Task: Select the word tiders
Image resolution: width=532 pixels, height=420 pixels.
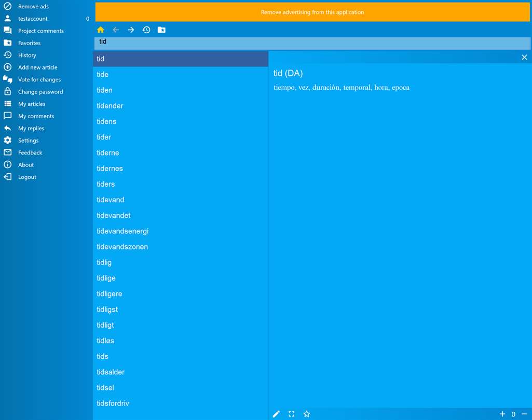Action: 181,184
